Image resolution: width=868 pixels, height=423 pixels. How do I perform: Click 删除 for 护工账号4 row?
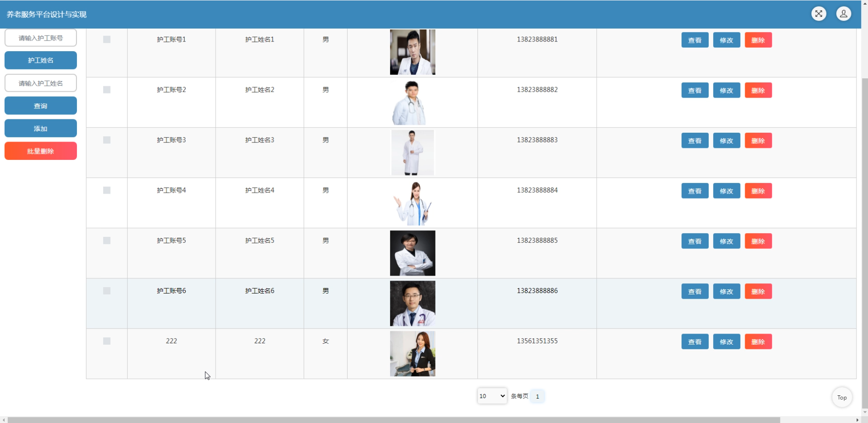tap(758, 191)
